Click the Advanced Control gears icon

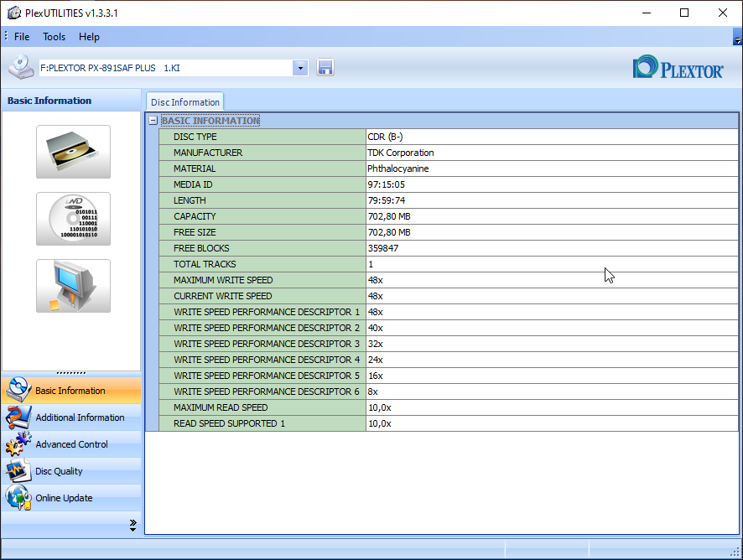[18, 443]
